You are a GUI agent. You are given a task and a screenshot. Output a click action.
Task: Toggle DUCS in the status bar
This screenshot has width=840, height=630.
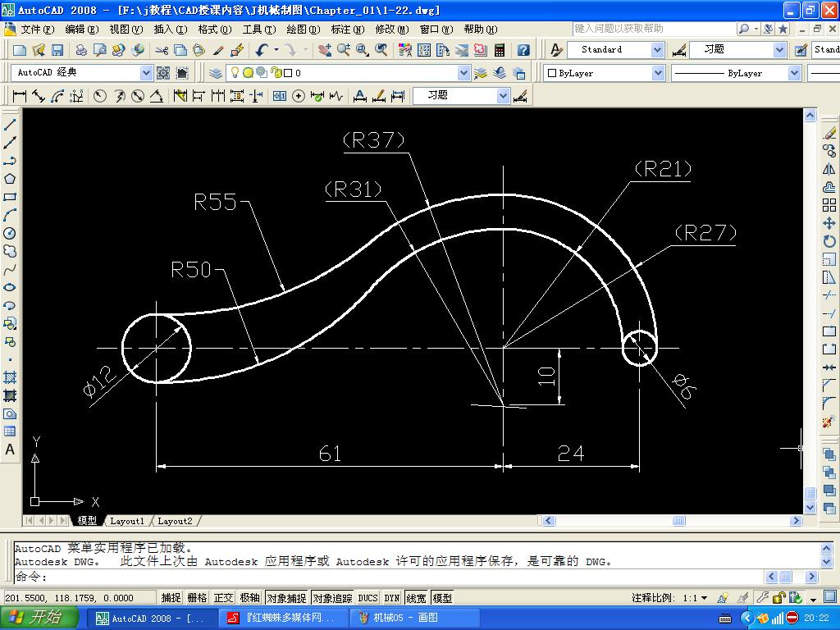(367, 597)
